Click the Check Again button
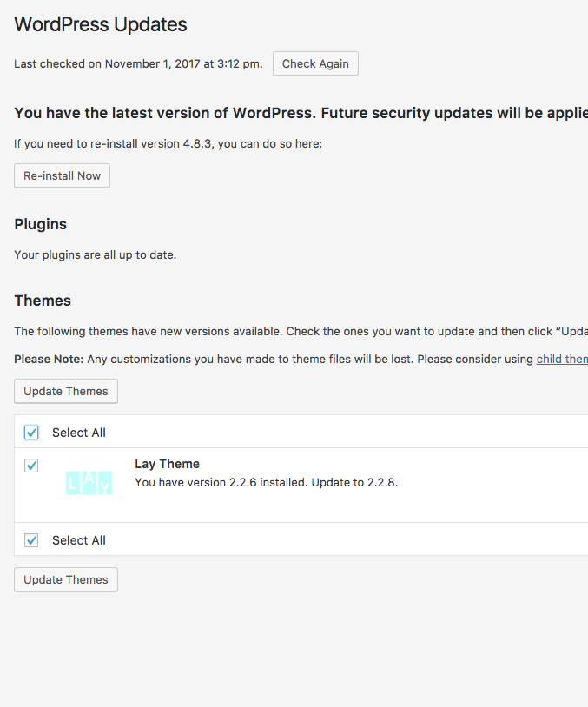This screenshot has width=588, height=707. click(315, 64)
